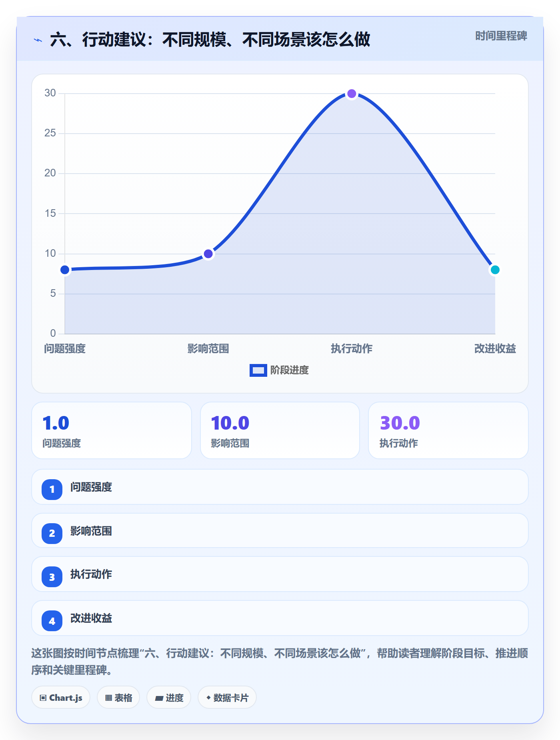560x740 pixels.
Task: Click the description paragraph starting 这张图按时间节点
Action: pyautogui.click(x=280, y=662)
